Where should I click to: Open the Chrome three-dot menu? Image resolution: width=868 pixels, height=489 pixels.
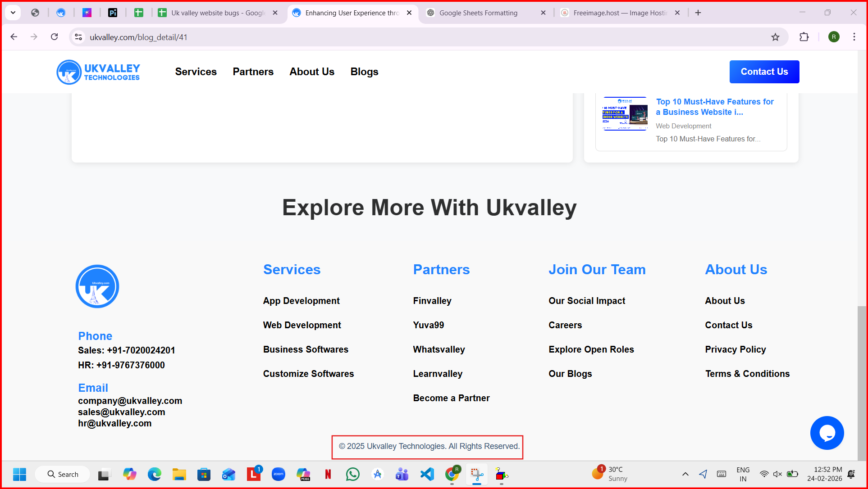tap(854, 37)
